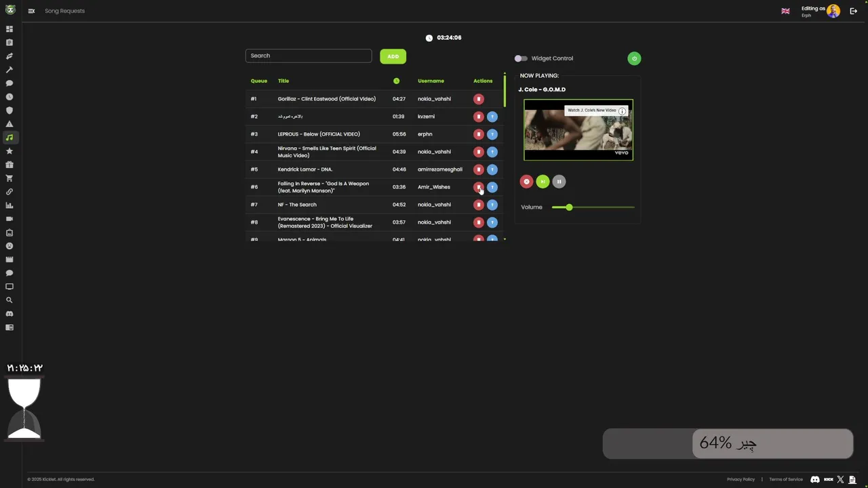Delete Nirvana - Smells Like Teen Spirit
Viewport: 868px width, 488px height.
(x=479, y=152)
